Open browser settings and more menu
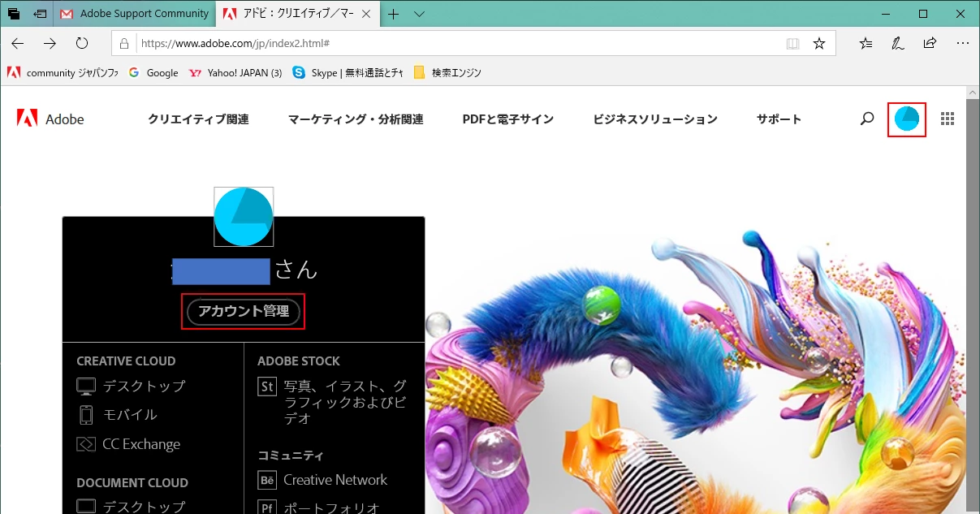 (963, 43)
